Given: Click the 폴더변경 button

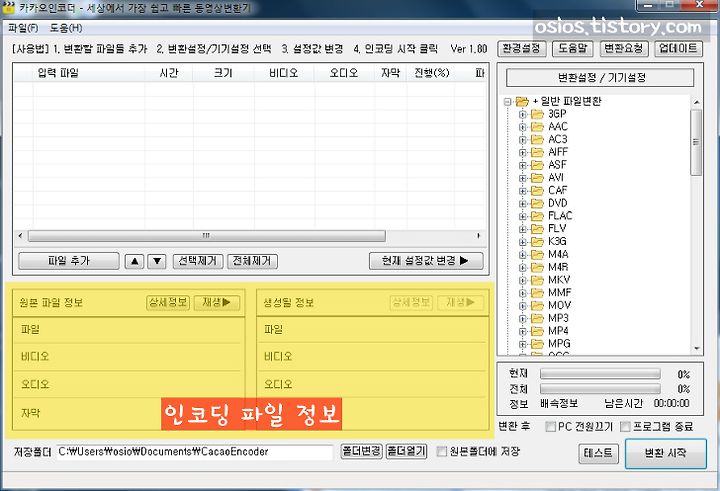Looking at the screenshot, I should click(x=361, y=451).
